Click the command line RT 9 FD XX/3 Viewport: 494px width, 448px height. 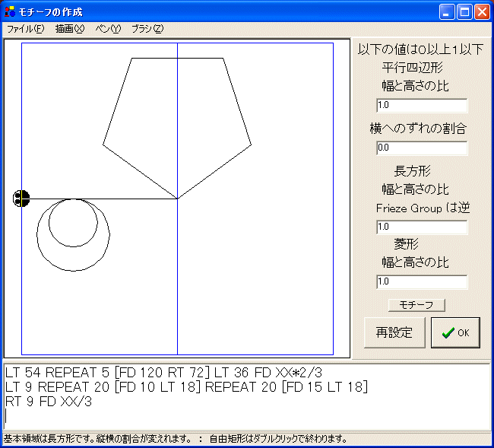pyautogui.click(x=49, y=402)
